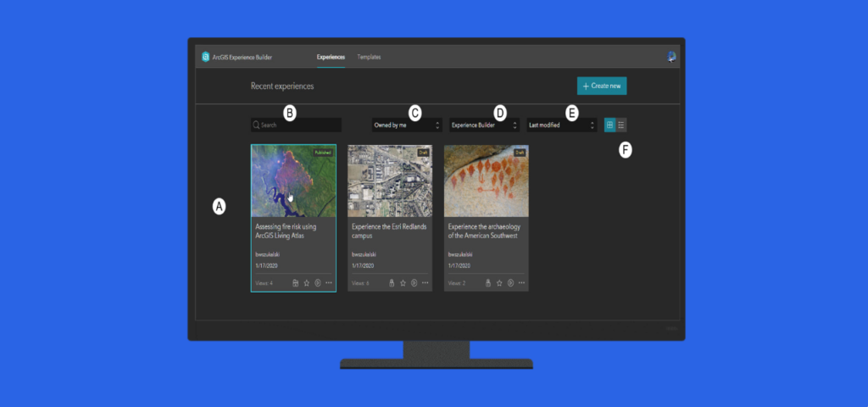The width and height of the screenshot is (868, 407).
Task: Click 'Views: 6' on Esri Redlands card
Action: (360, 283)
